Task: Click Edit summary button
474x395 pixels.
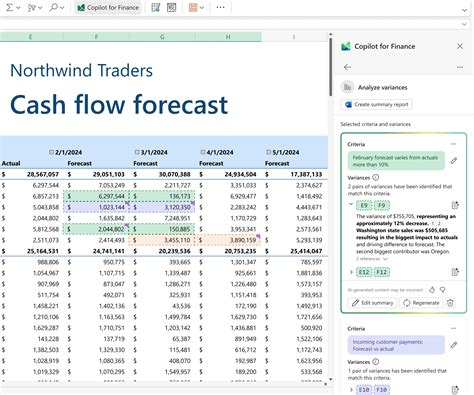Action: tap(372, 303)
